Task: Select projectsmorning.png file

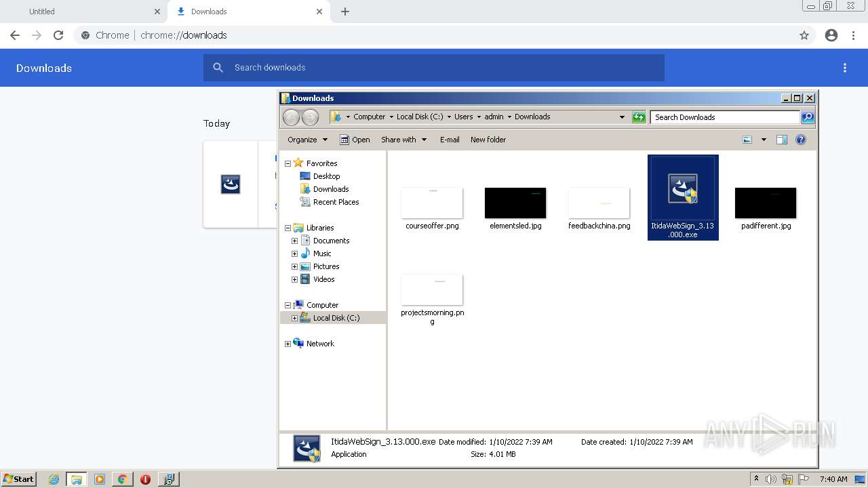Action: coord(432,300)
